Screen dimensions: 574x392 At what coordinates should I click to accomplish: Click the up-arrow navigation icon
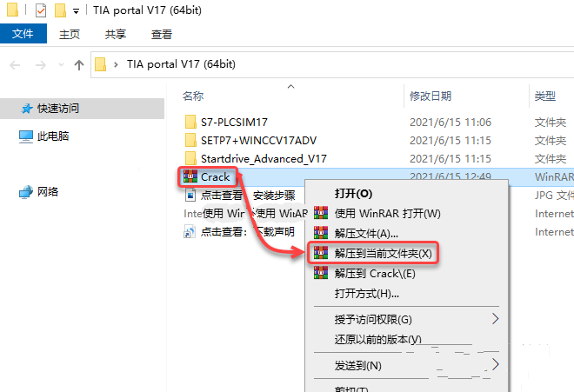pyautogui.click(x=78, y=65)
